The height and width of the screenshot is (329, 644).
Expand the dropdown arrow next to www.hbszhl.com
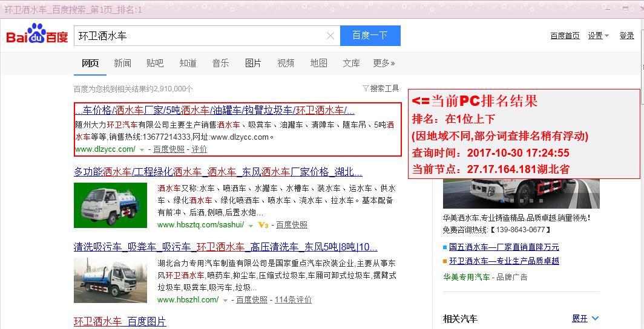tap(225, 301)
